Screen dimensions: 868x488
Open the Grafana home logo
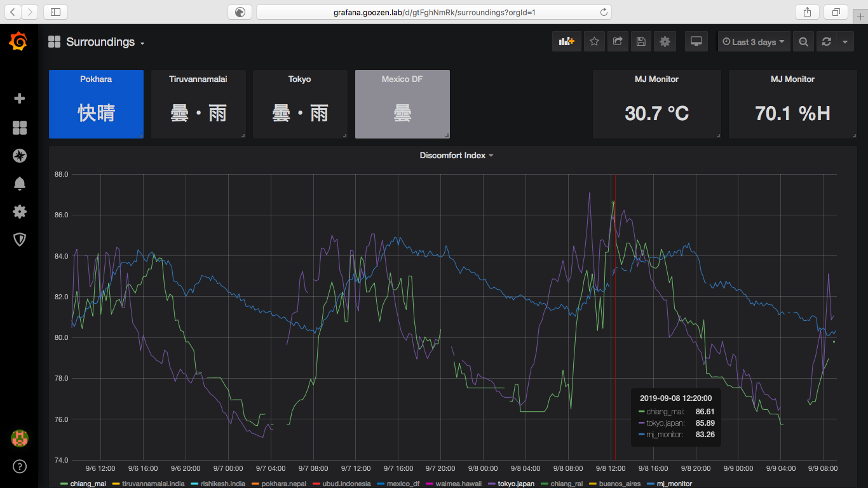click(18, 42)
